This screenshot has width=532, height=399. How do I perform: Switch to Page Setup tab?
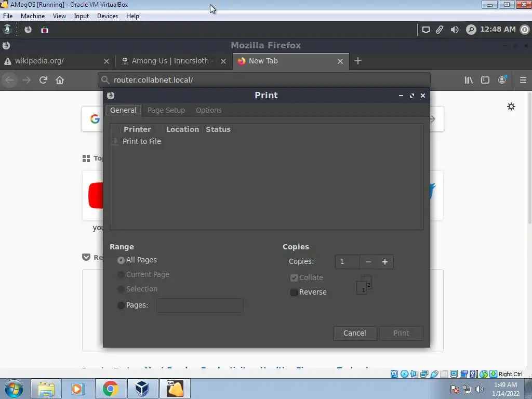[x=166, y=110]
